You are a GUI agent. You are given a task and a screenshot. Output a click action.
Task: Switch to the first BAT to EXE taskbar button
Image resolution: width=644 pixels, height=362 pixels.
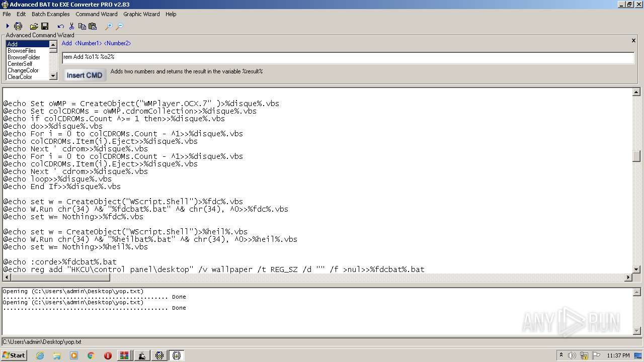[159, 355]
